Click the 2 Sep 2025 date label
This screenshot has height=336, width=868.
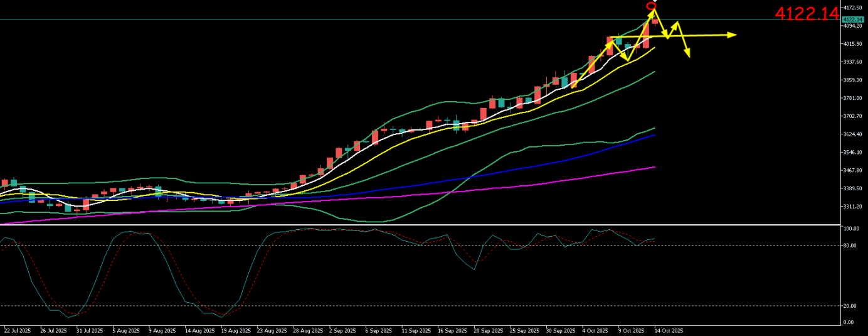pyautogui.click(x=342, y=330)
